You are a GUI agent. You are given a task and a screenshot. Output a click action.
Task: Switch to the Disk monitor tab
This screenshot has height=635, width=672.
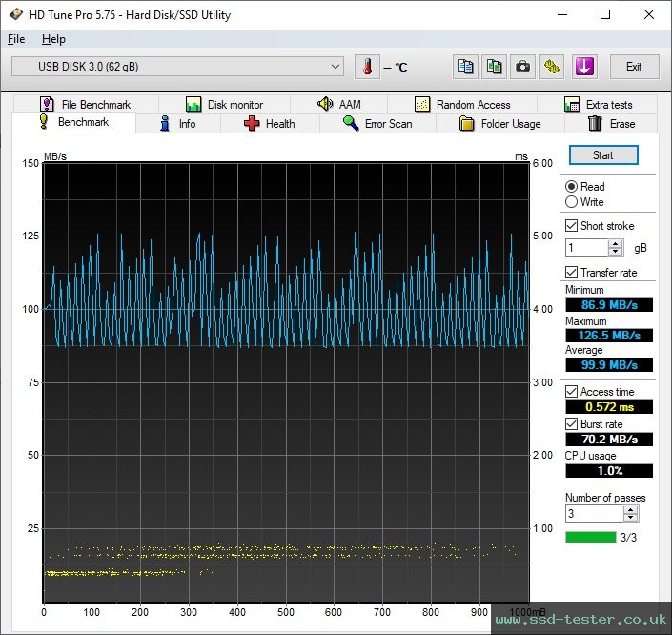point(225,104)
